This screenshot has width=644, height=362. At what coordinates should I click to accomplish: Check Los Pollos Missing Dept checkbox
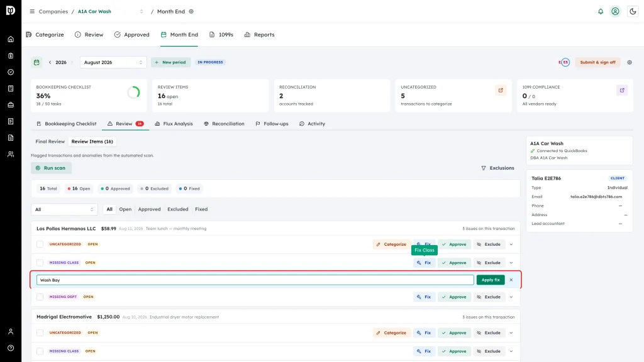coord(40,297)
